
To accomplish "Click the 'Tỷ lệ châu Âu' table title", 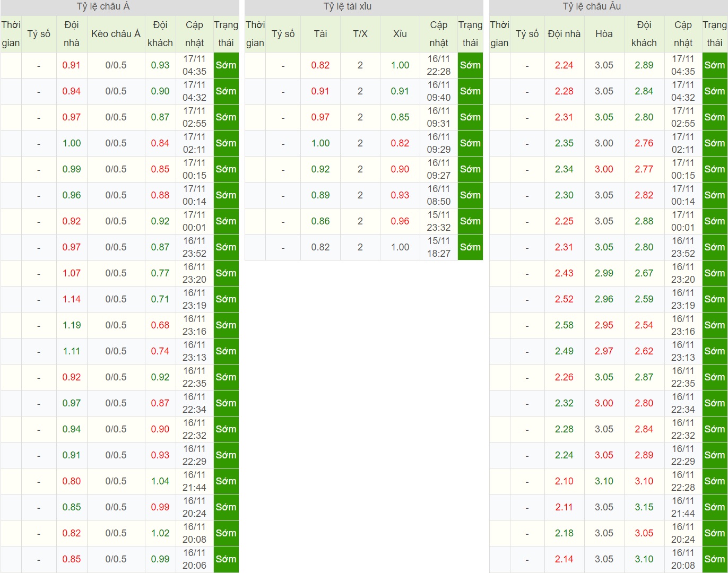I will (x=592, y=7).
